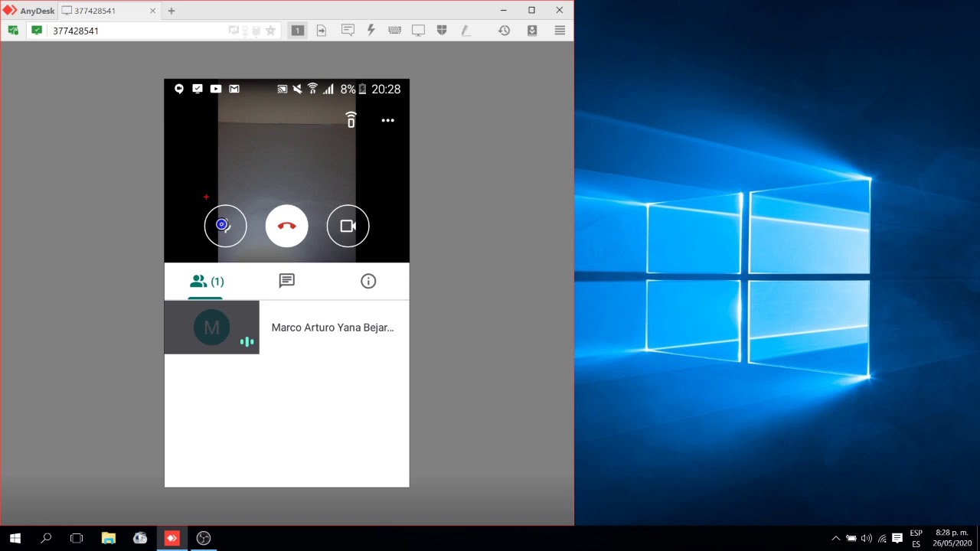
Task: Open the AnyDesk hamburger main menu
Action: coord(560,31)
